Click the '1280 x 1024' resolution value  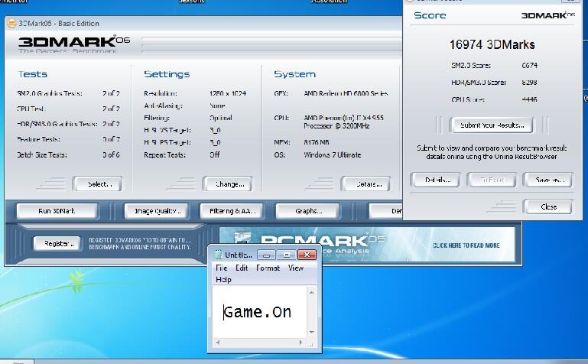228,93
